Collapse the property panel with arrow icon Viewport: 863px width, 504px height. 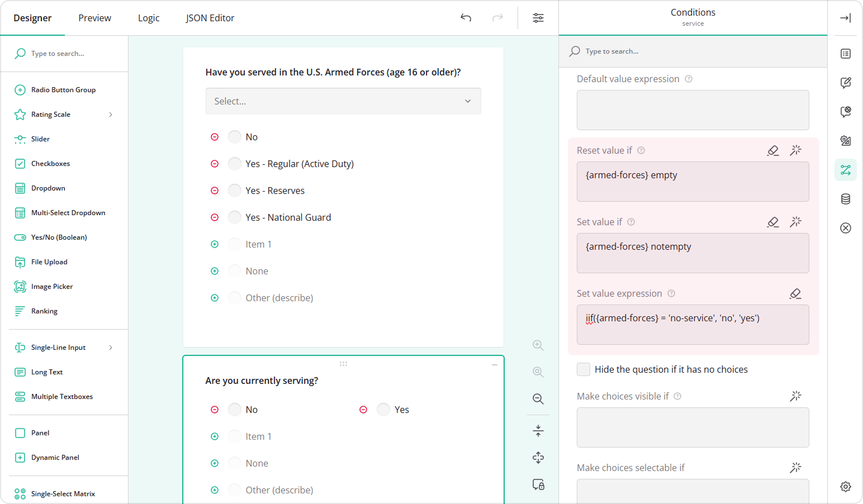(x=845, y=18)
